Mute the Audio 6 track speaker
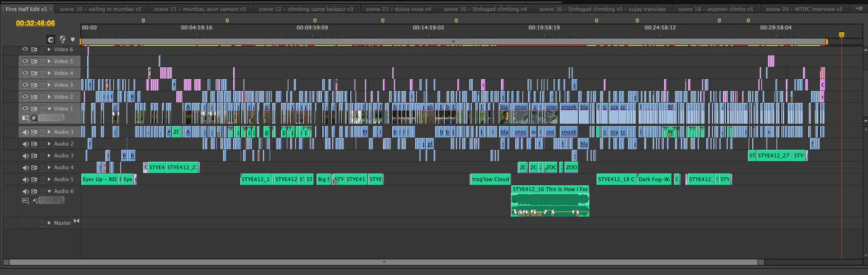Viewport: 868px width, 275px height. 26,191
